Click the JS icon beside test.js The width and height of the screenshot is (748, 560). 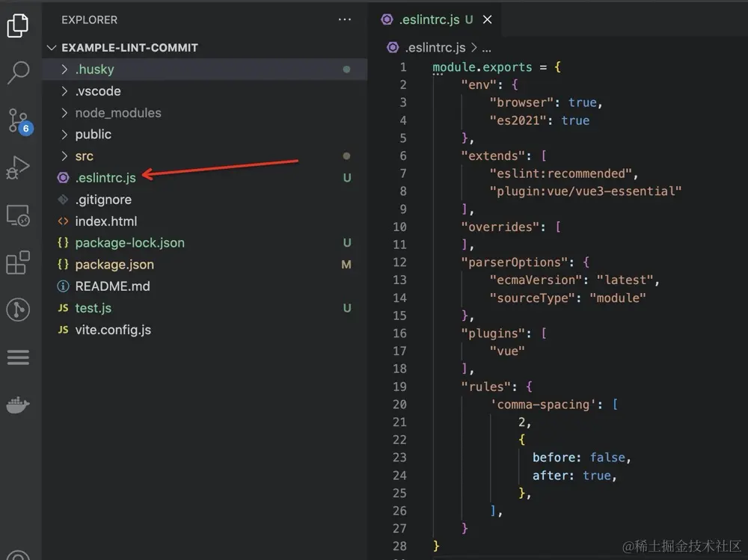tap(63, 308)
